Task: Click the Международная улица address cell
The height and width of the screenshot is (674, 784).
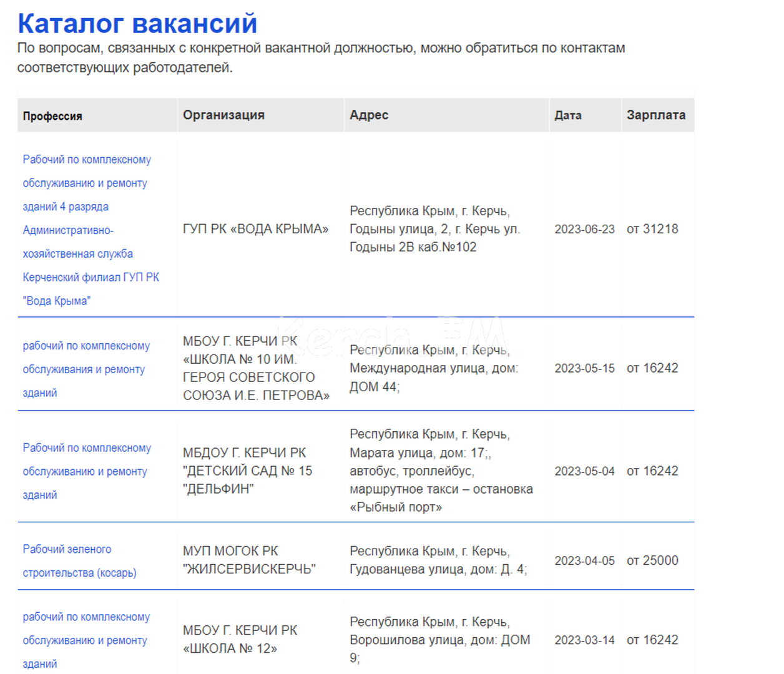Action: [x=434, y=368]
